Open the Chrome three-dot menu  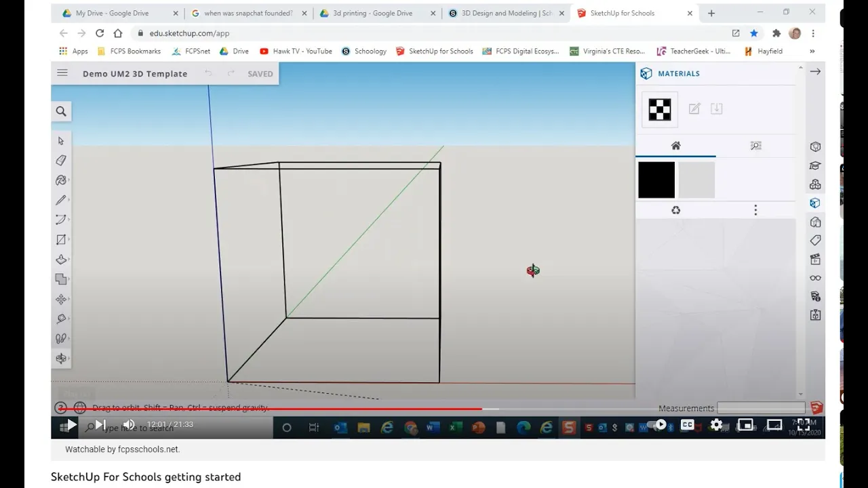[813, 33]
